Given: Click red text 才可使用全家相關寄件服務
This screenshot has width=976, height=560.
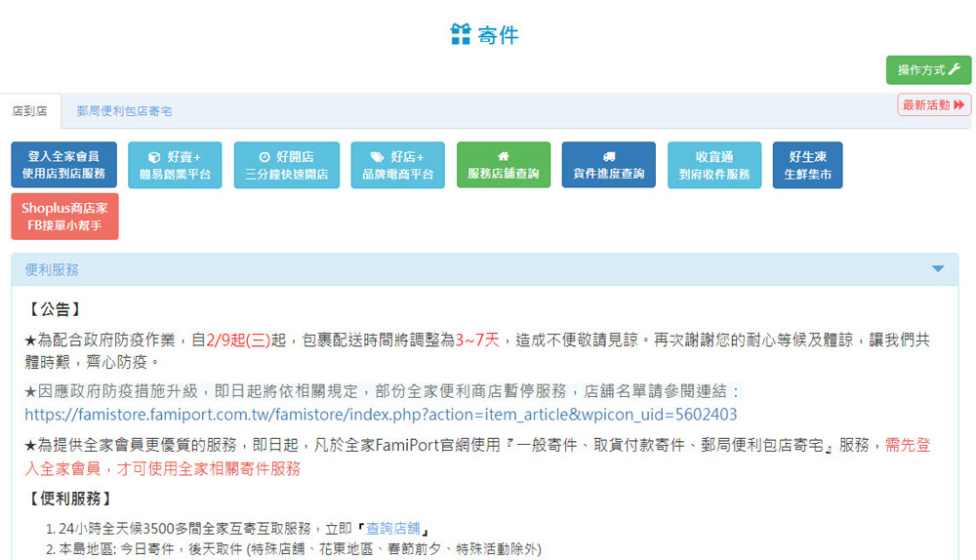Looking at the screenshot, I should pyautogui.click(x=209, y=468).
